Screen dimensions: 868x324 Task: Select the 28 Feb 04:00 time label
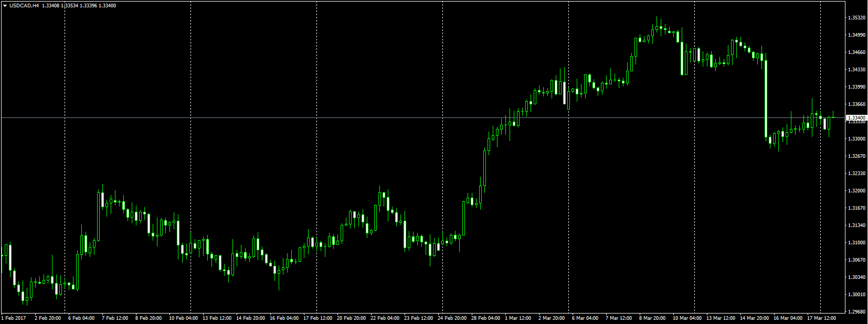(x=485, y=318)
